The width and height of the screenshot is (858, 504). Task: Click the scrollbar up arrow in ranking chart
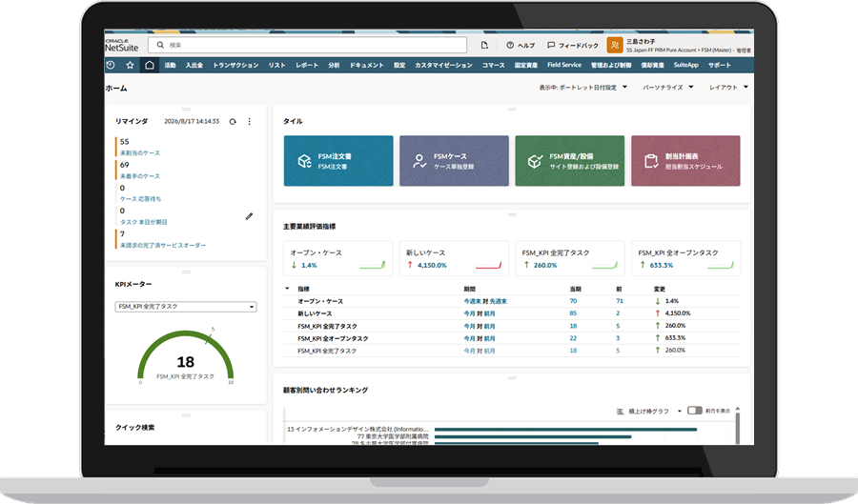(x=738, y=409)
